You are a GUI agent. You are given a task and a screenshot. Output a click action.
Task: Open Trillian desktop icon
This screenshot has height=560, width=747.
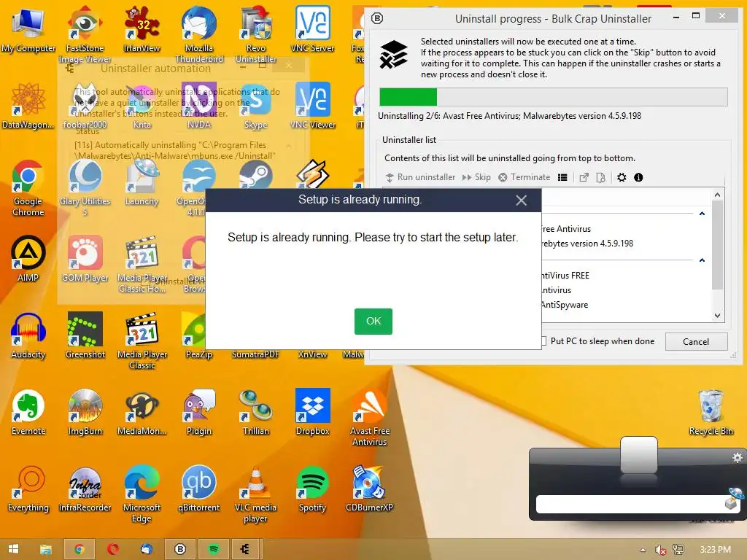tap(256, 413)
